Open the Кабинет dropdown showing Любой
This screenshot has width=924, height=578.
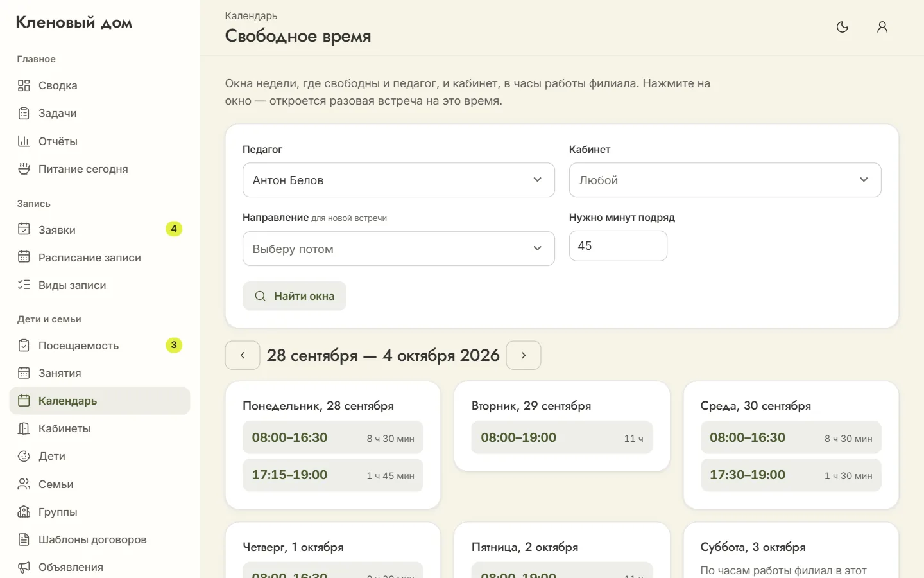[x=725, y=180]
